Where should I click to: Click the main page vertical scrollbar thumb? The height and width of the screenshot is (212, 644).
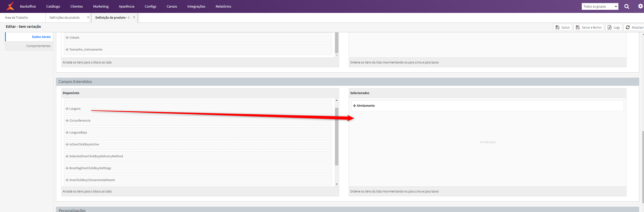coord(643,167)
